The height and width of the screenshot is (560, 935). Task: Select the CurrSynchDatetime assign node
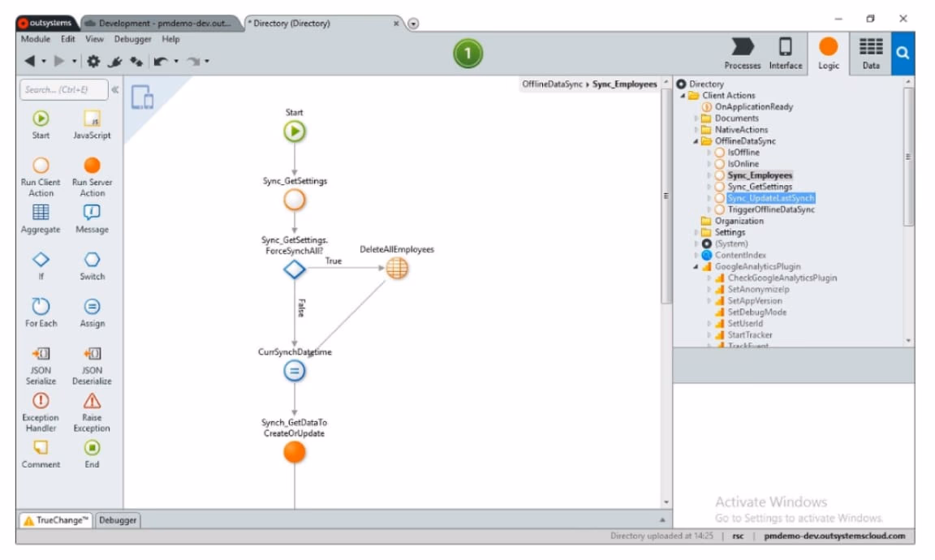pos(294,371)
